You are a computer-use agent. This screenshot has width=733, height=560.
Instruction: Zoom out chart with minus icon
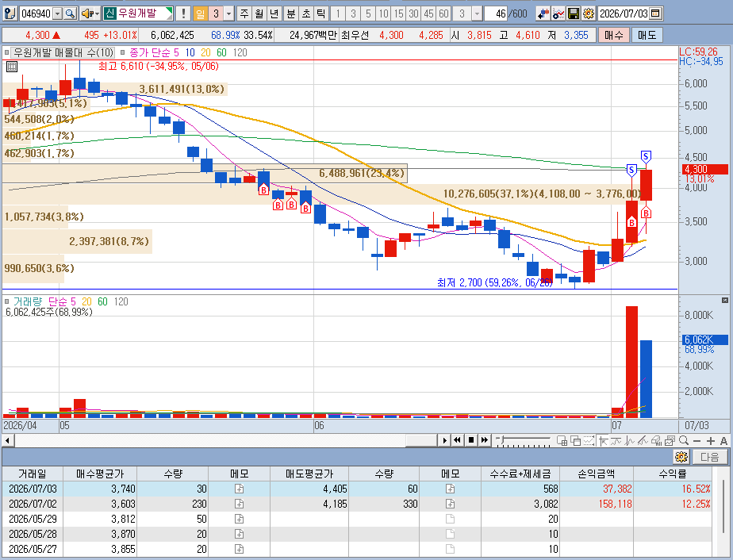click(697, 441)
